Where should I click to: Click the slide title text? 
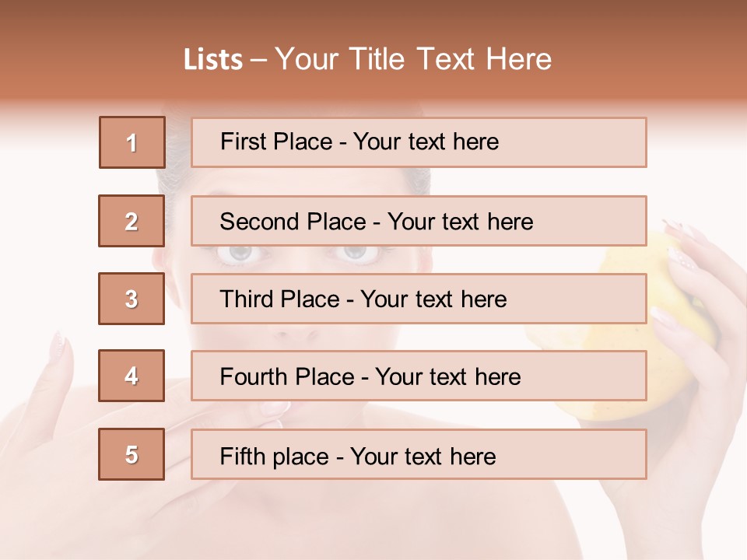367,59
